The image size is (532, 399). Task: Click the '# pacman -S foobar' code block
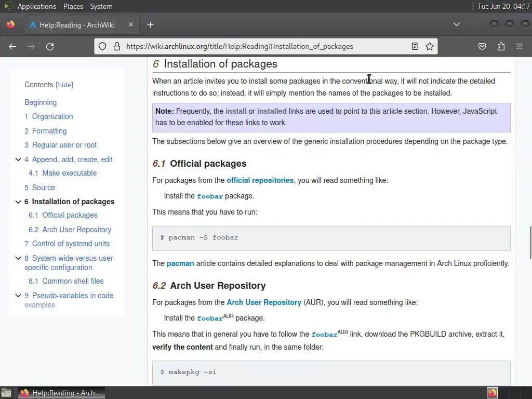tap(331, 238)
